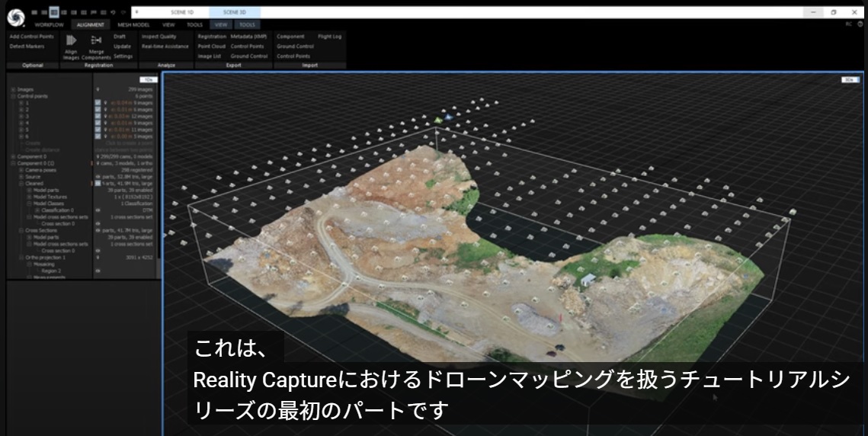The width and height of the screenshot is (868, 436).
Task: Toggle eye icon for Classification 0
Action: pyautogui.click(x=98, y=210)
